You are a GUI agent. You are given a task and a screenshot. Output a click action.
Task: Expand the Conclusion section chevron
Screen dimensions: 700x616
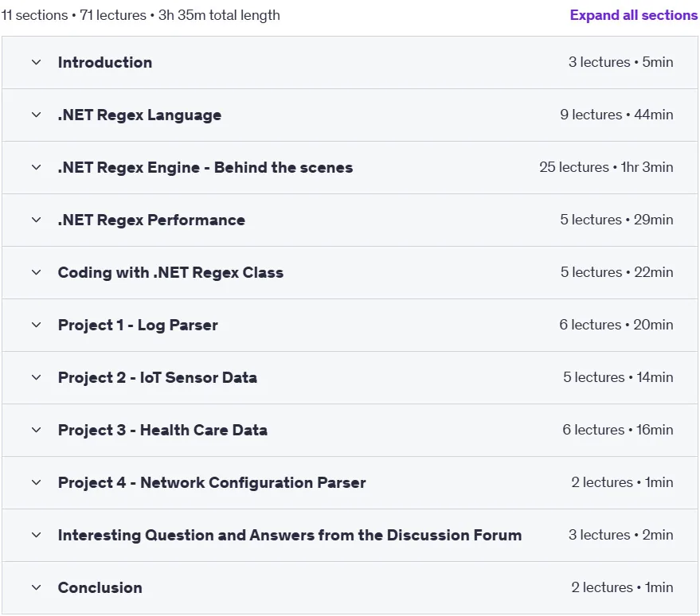pyautogui.click(x=36, y=587)
